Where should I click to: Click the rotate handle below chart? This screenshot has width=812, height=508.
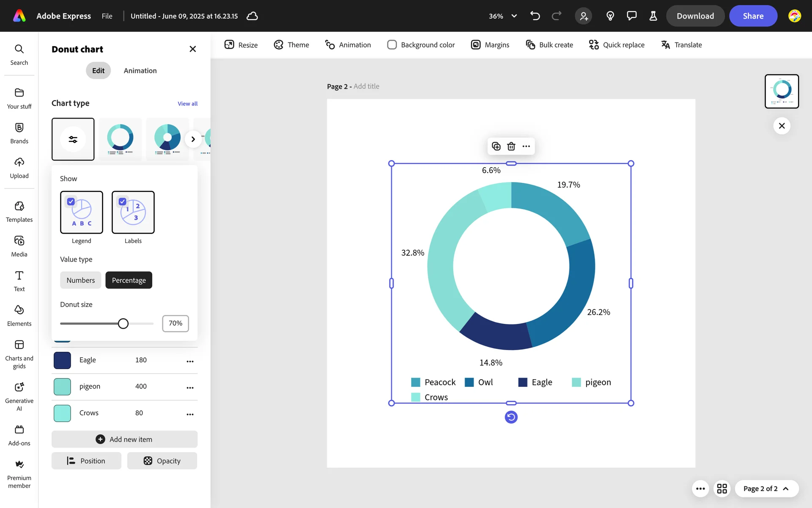pos(511,417)
